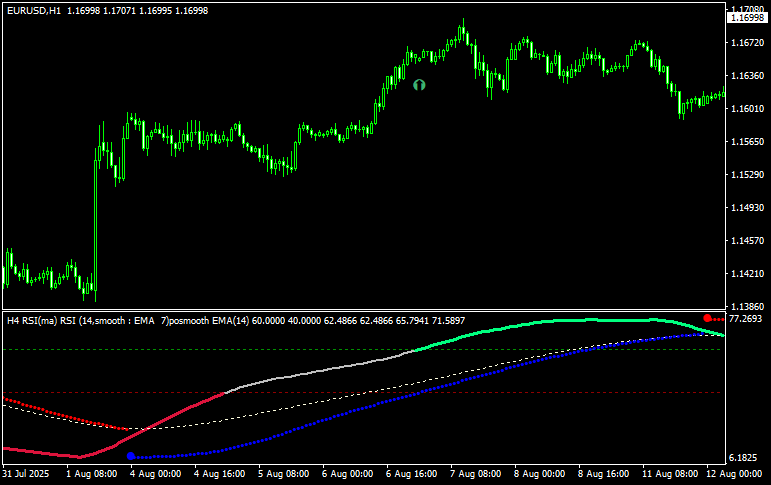The image size is (771, 485).
Task: Click the 8 Aug 16:00 time label
Action: click(603, 474)
